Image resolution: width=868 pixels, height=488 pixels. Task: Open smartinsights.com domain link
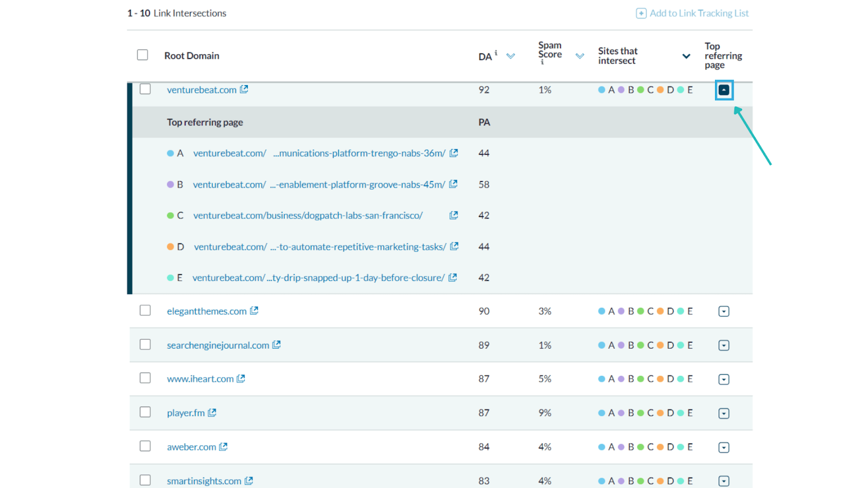pos(204,481)
